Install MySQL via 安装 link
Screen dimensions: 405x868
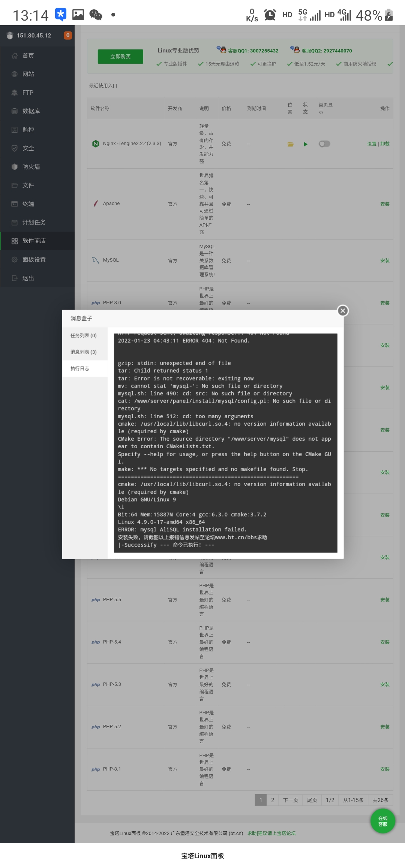[385, 261]
